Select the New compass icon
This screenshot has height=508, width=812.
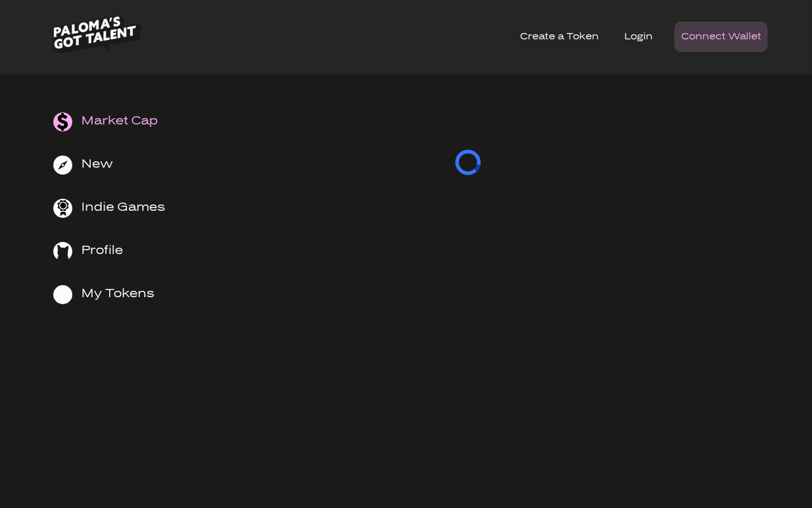coord(63,165)
